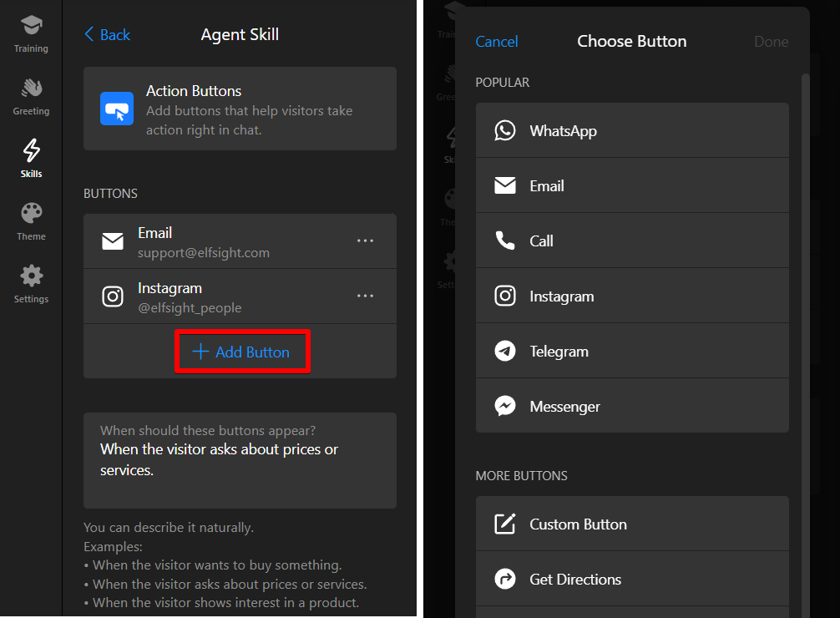Select the support@elfsight.com text
The image size is (840, 618).
(x=204, y=253)
